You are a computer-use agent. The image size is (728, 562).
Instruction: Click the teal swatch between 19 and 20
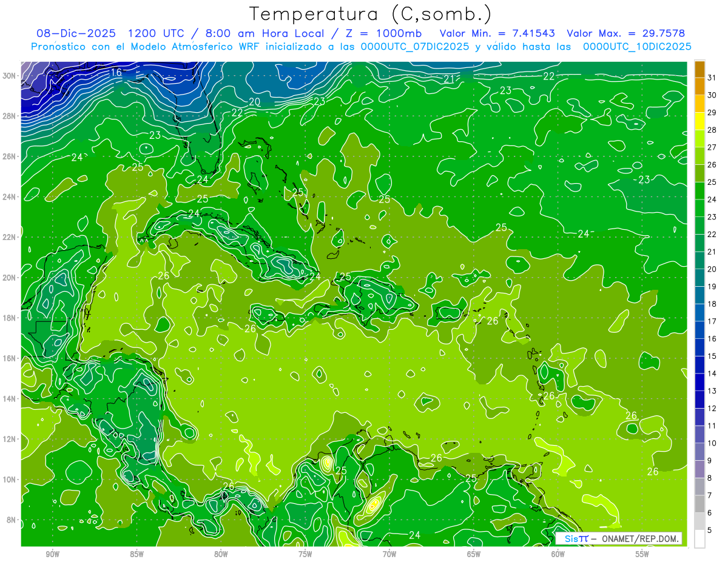pos(699,278)
